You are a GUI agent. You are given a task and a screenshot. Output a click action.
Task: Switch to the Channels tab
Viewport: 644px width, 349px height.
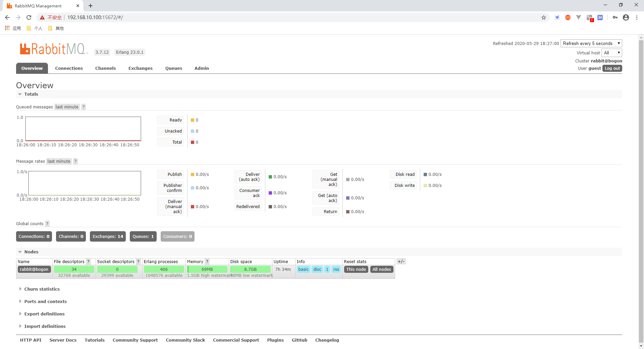click(x=106, y=68)
